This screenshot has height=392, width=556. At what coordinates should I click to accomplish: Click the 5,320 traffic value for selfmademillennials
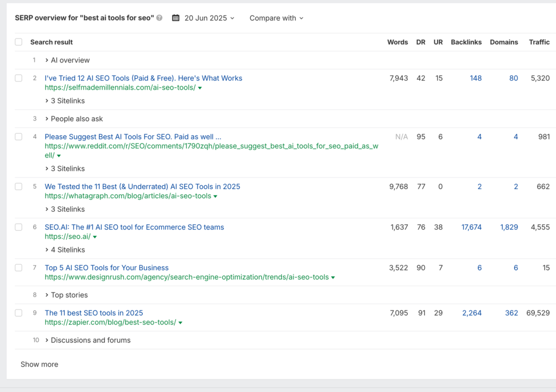[x=540, y=78]
